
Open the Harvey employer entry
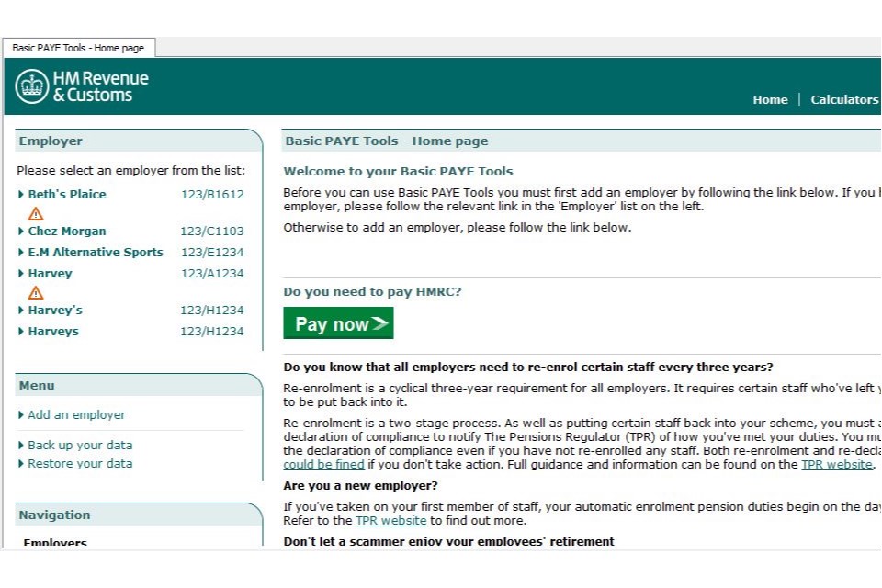(x=50, y=274)
